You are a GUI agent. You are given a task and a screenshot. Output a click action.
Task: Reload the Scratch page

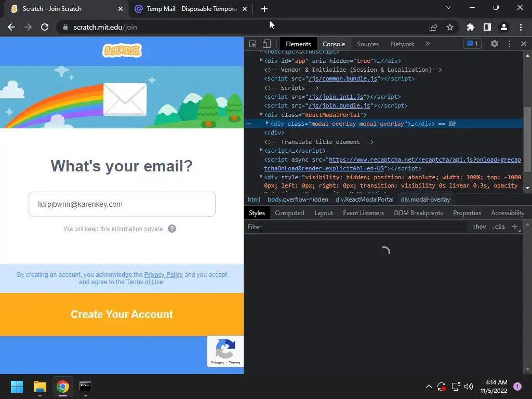45,27
